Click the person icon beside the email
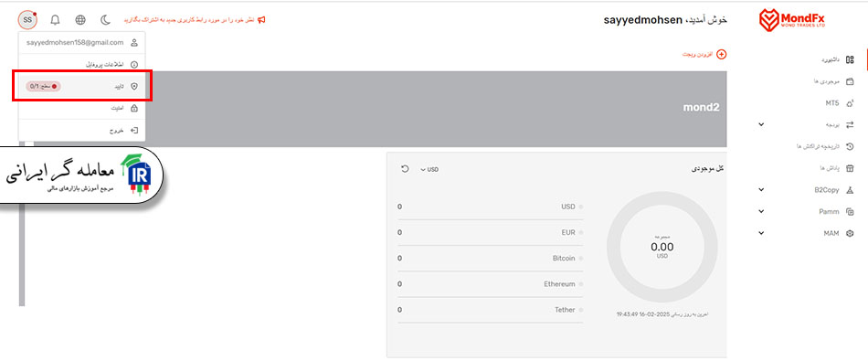Image resolution: width=868 pixels, height=361 pixels. [134, 43]
